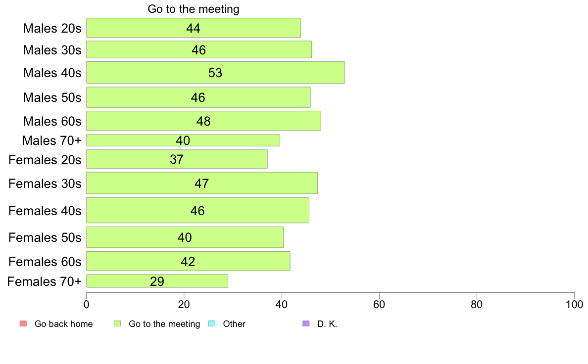The image size is (588, 364).
Task: Click the Go to the meeting chart title
Action: pyautogui.click(x=194, y=9)
